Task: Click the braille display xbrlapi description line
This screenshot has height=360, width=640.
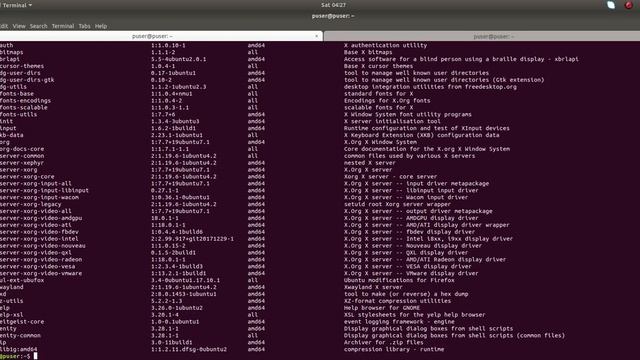Action: [461, 59]
